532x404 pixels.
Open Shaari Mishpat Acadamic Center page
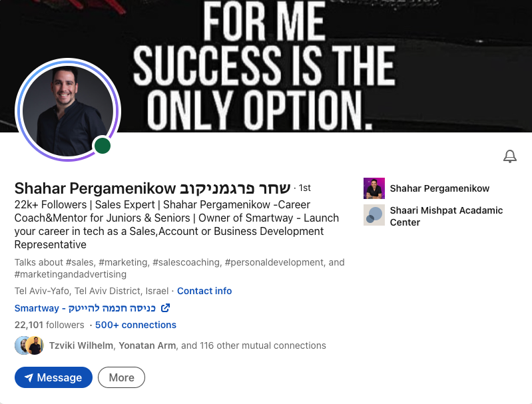click(x=446, y=216)
